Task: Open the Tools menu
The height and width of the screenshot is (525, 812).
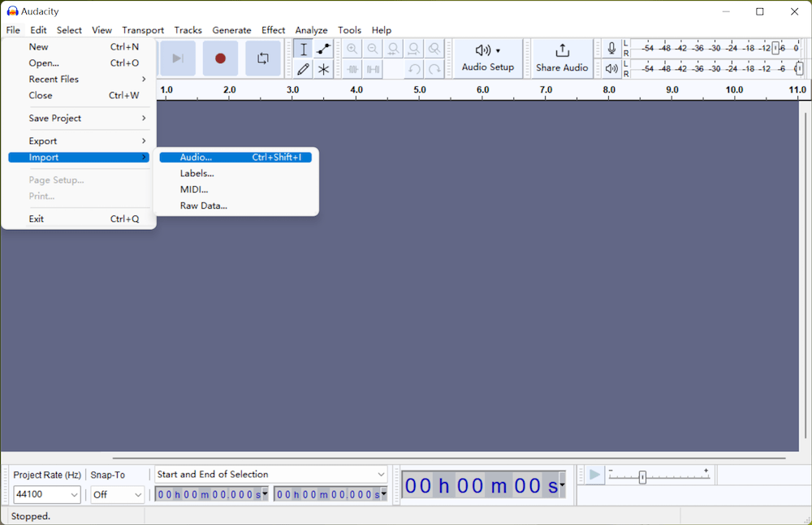Action: coord(349,30)
